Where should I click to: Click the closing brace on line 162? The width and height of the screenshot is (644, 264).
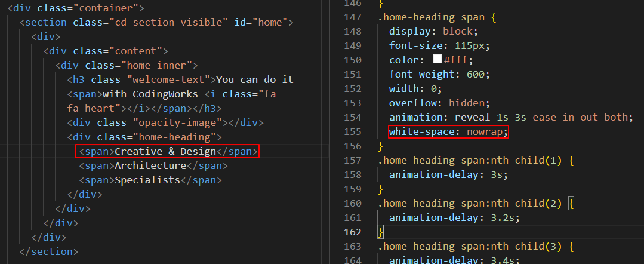(381, 232)
